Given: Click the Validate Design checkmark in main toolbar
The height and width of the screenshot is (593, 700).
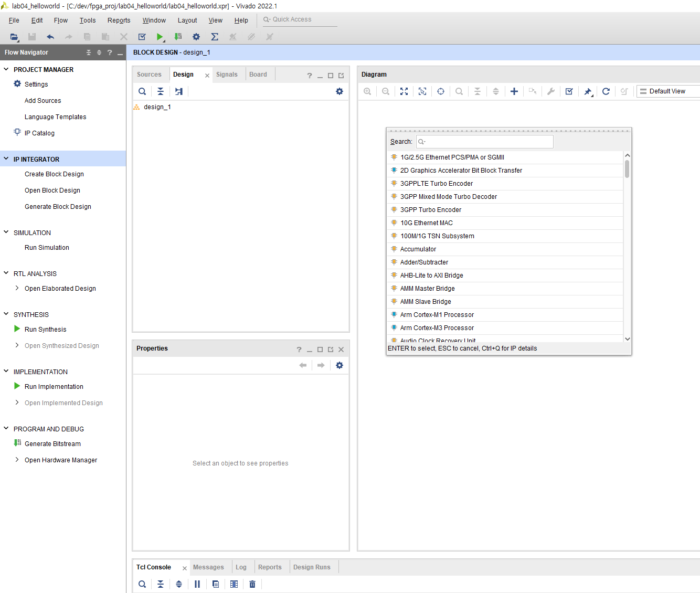Looking at the screenshot, I should pos(142,37).
